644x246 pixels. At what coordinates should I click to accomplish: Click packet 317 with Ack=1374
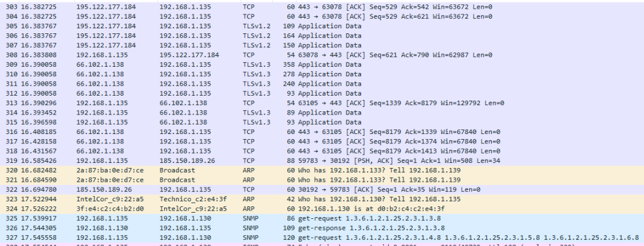(x=322, y=142)
